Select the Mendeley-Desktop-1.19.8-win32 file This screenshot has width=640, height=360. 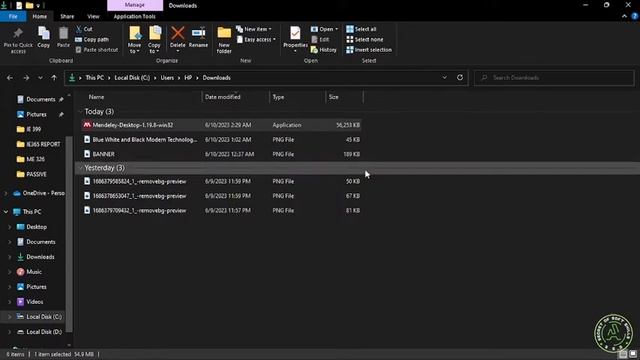pyautogui.click(x=221, y=125)
